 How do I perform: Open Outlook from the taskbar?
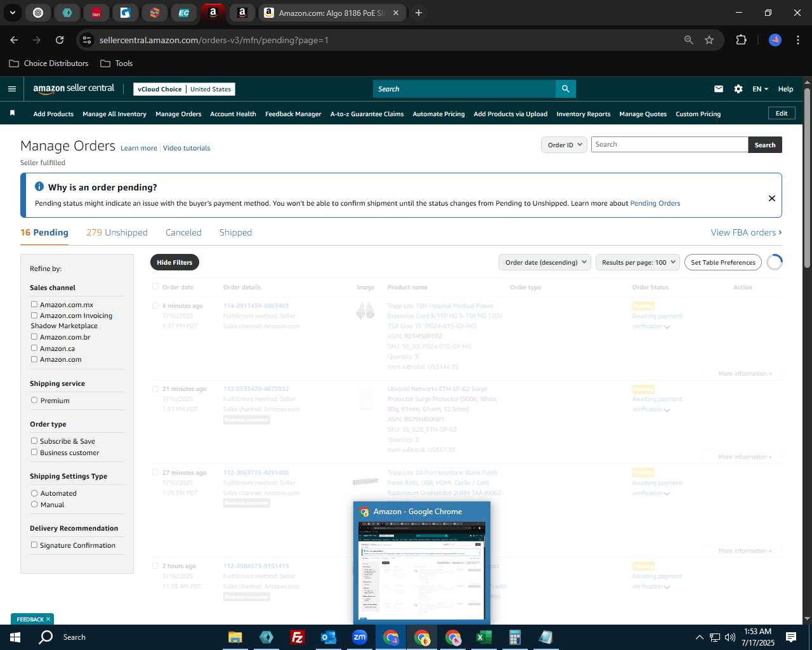[328, 637]
